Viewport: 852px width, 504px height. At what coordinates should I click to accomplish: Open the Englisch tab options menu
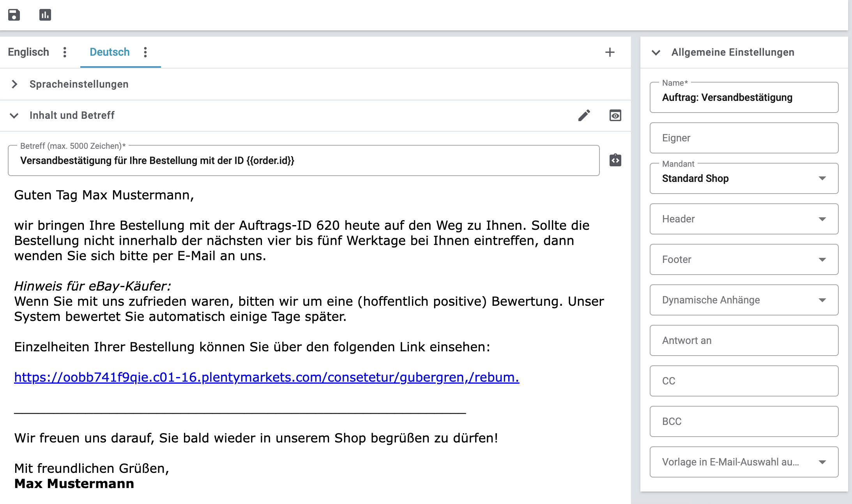[65, 52]
